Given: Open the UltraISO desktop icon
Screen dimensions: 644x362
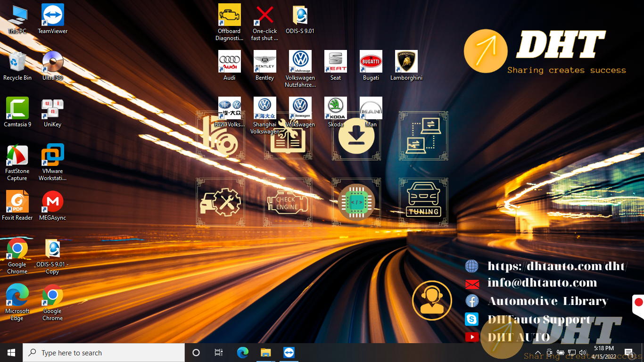Looking at the screenshot, I should pyautogui.click(x=52, y=62).
